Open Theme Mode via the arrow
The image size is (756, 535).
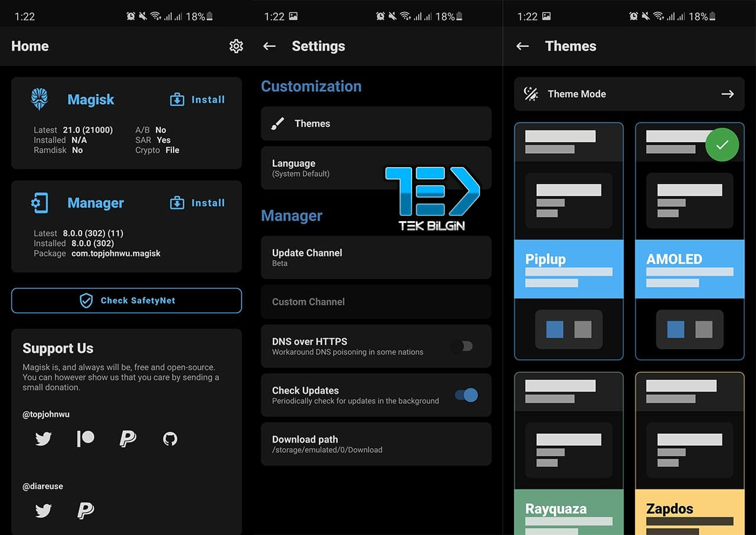coord(728,94)
